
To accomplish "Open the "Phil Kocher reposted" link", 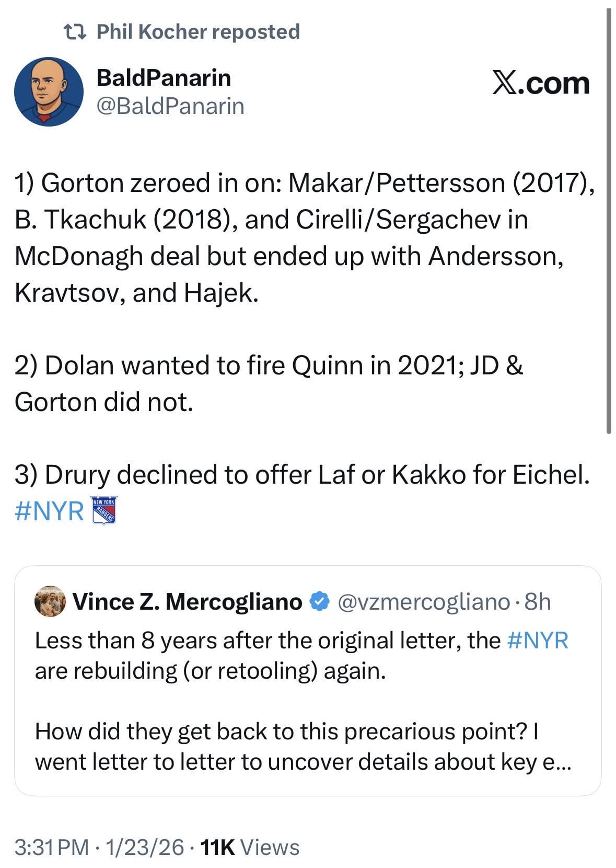I will tap(198, 32).
